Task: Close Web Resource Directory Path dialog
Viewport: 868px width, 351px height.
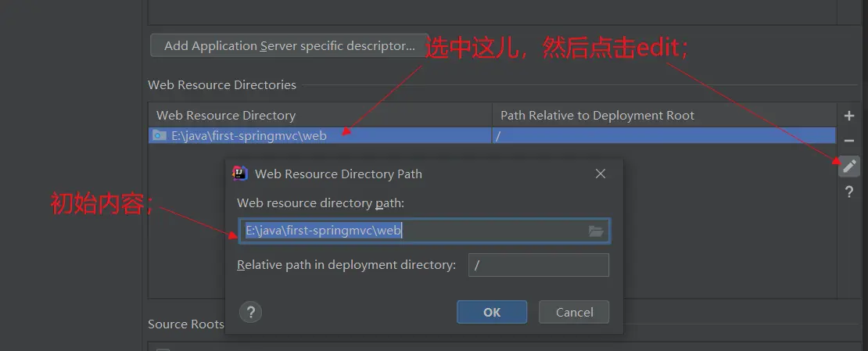Action: 600,174
